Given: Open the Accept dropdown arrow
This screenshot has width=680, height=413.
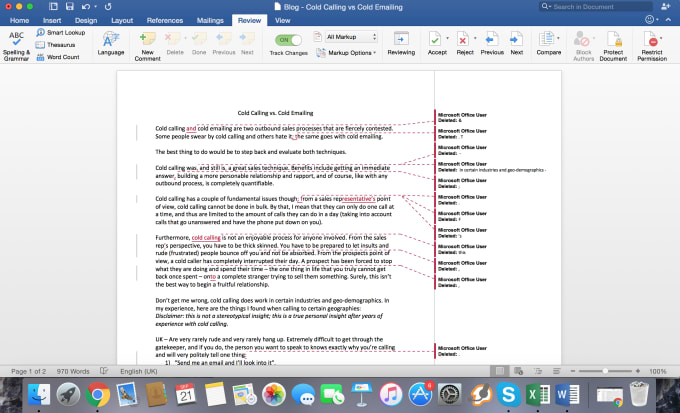Looking at the screenshot, I should click(447, 38).
